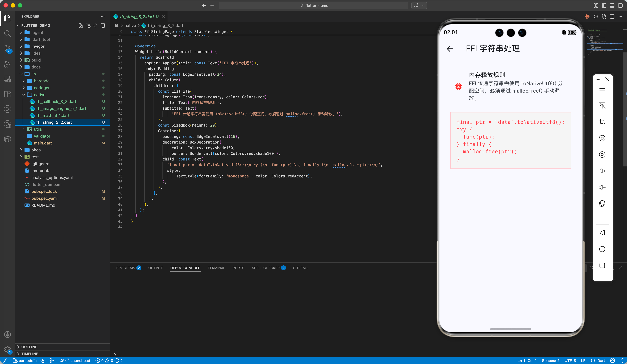The width and height of the screenshot is (627, 364).
Task: Refresh the explorer file tree
Action: click(96, 26)
